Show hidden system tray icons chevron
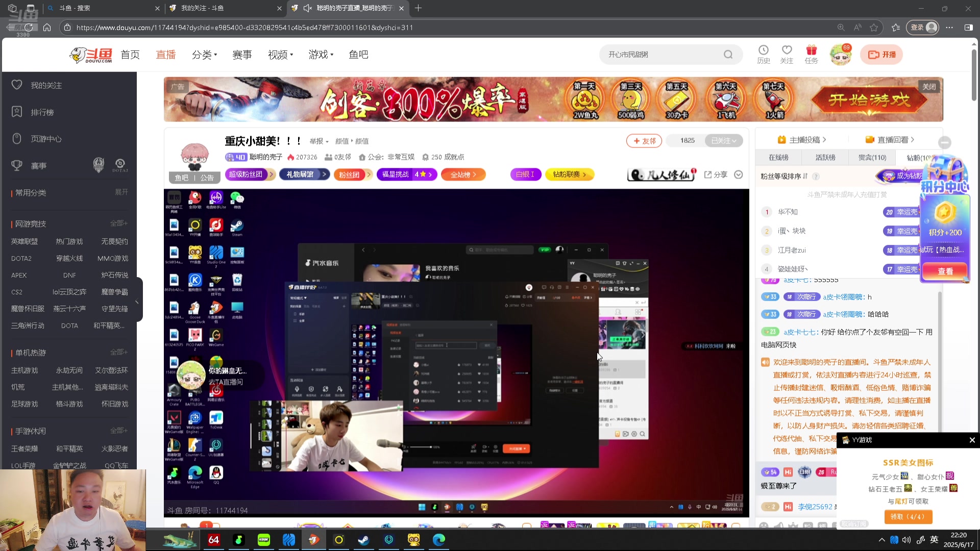The width and height of the screenshot is (980, 551). [881, 540]
